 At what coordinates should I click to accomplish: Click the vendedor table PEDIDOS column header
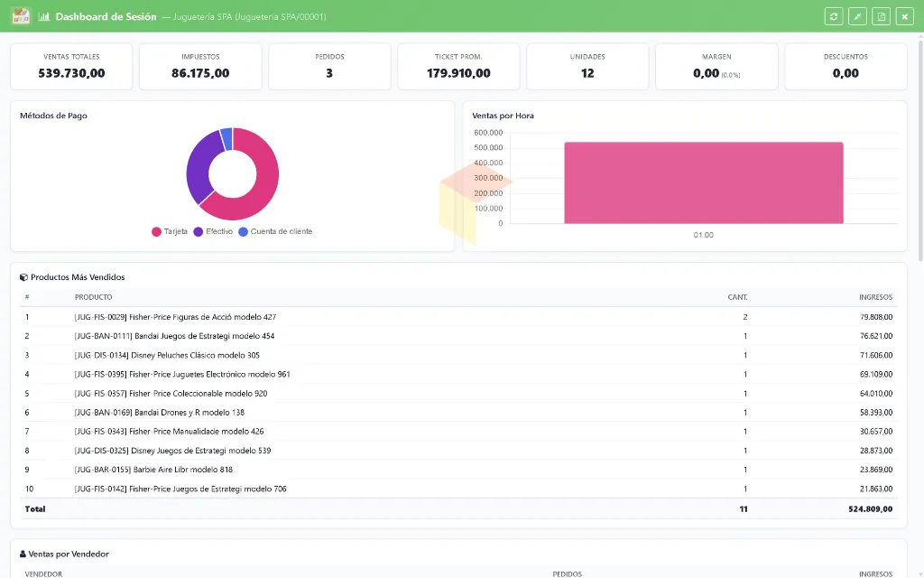(x=567, y=573)
